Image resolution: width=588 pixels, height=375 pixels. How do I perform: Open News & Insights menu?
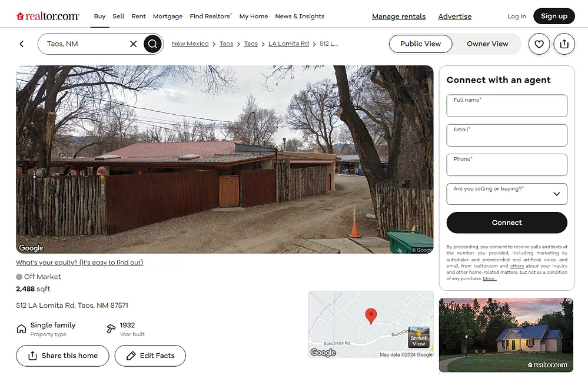pos(300,16)
